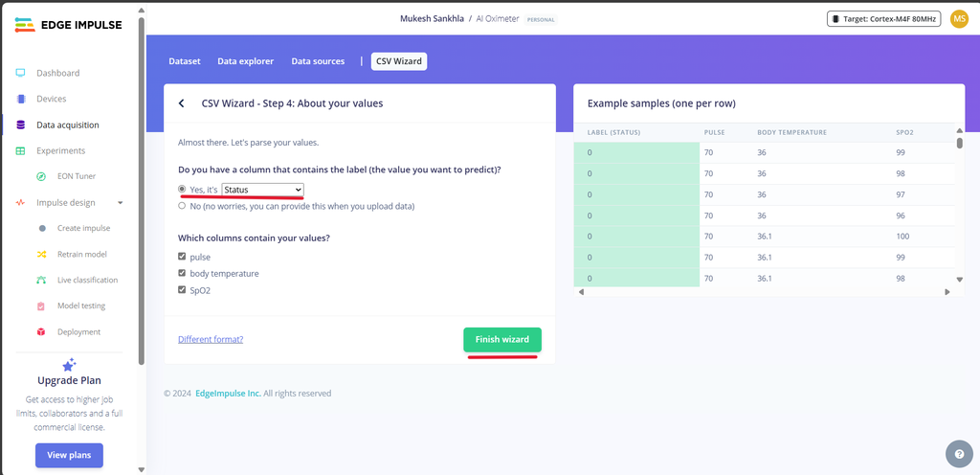The height and width of the screenshot is (475, 980).
Task: Click the MS user avatar
Action: tap(959, 19)
